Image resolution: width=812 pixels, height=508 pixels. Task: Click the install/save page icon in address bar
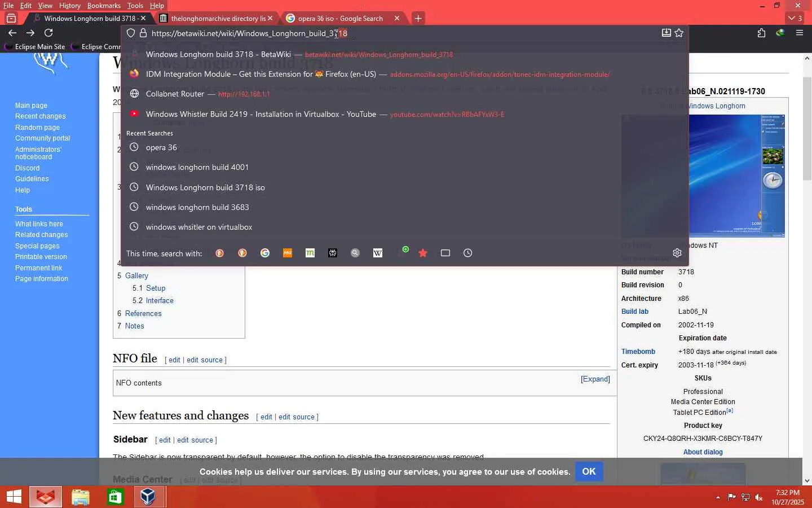(666, 33)
